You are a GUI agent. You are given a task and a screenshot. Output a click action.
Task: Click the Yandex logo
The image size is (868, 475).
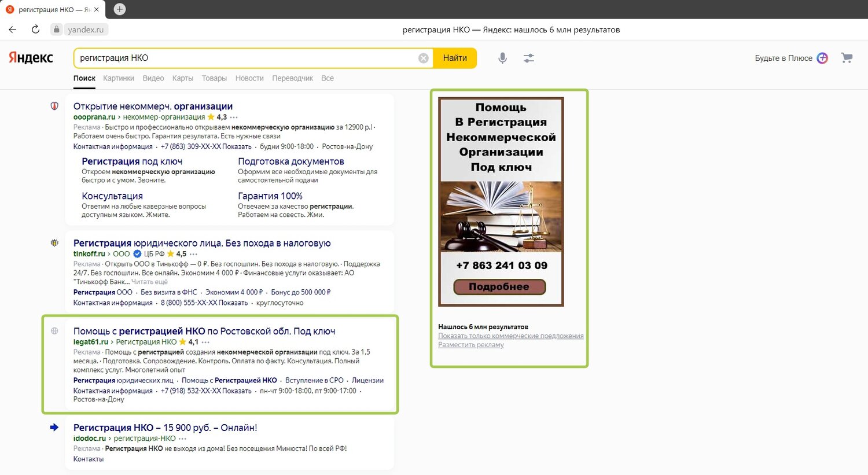[31, 58]
